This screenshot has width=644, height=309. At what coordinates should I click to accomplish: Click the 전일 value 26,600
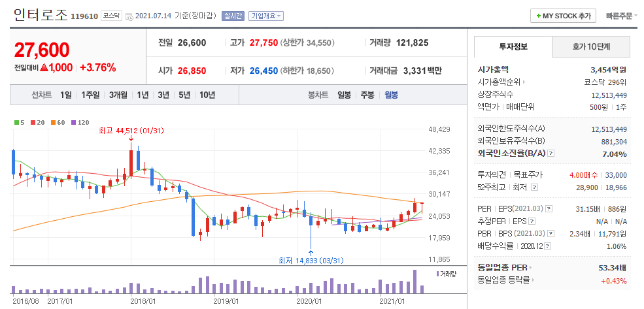[192, 42]
